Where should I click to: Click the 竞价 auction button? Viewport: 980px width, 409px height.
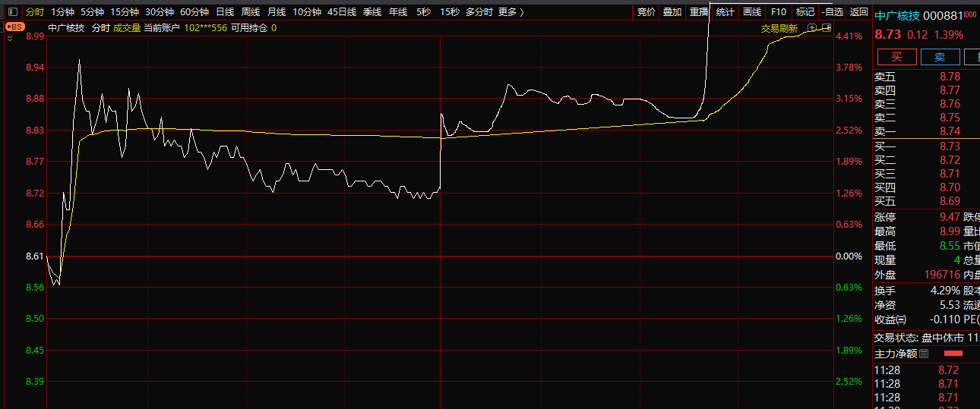click(646, 12)
